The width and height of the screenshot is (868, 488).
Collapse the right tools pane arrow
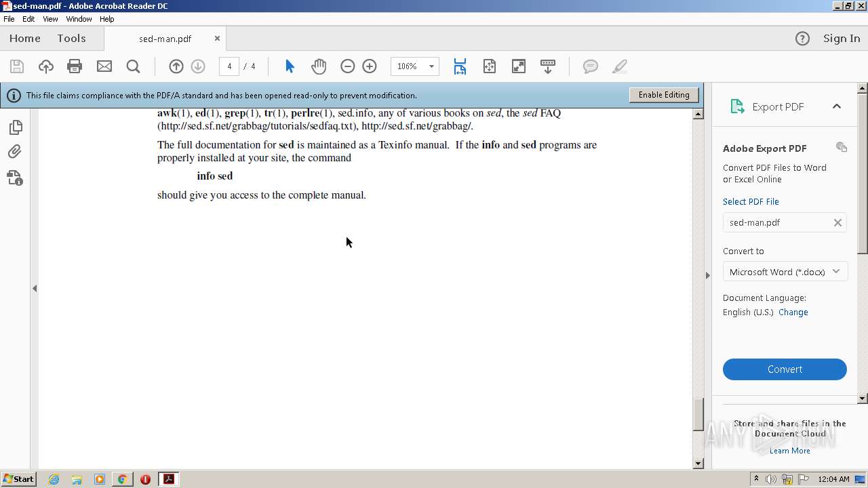pyautogui.click(x=708, y=275)
